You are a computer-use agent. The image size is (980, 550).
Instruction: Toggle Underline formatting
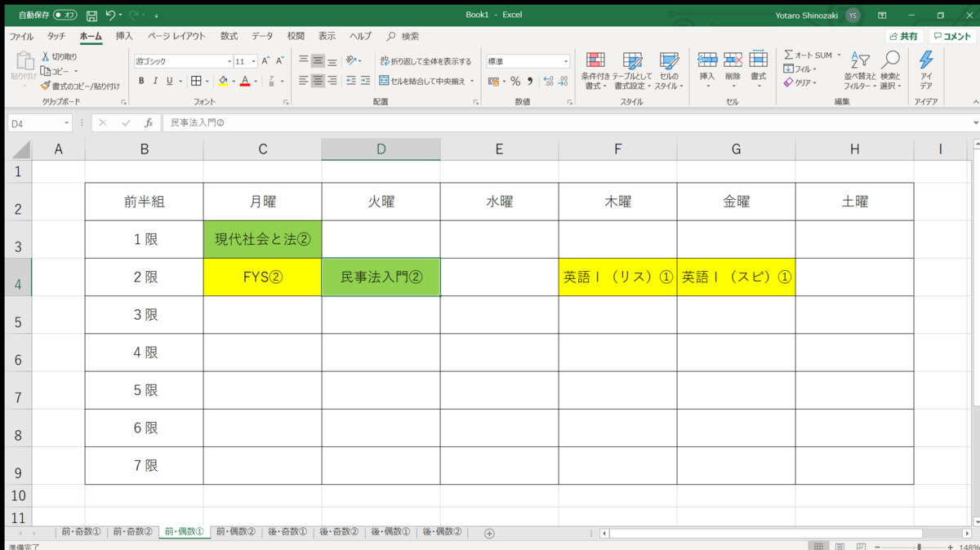pyautogui.click(x=169, y=81)
